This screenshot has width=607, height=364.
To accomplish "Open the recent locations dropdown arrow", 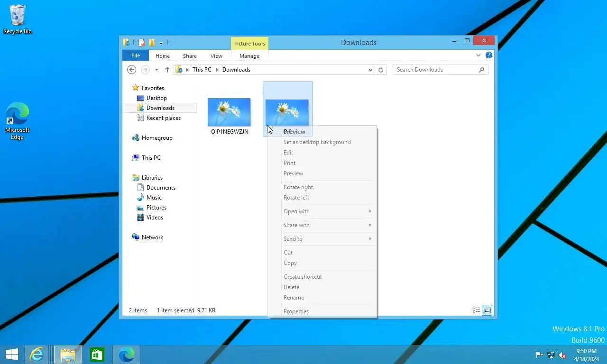I will pos(156,70).
